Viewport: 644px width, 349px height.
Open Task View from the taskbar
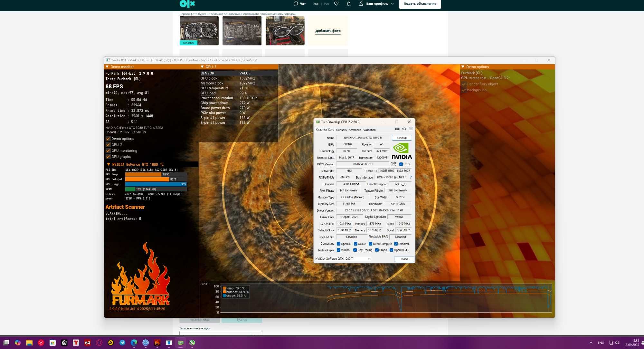pos(6,343)
